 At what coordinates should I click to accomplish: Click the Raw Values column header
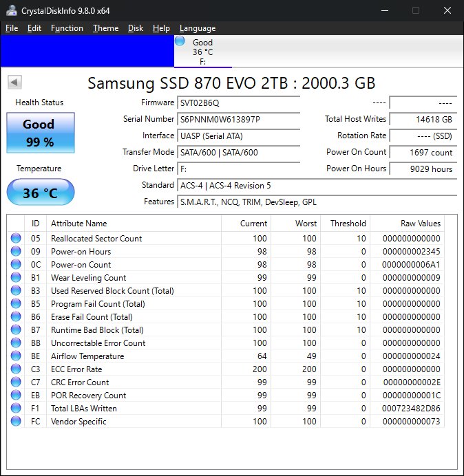click(407, 224)
